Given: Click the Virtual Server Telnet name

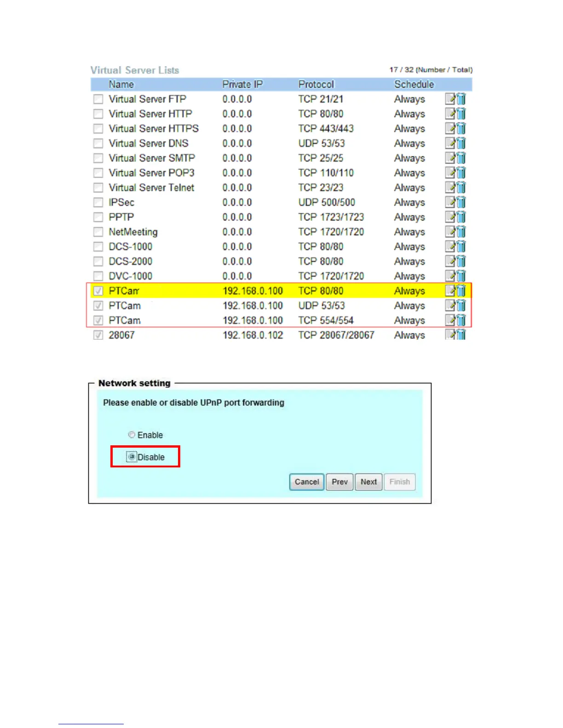Looking at the screenshot, I should (x=151, y=188).
